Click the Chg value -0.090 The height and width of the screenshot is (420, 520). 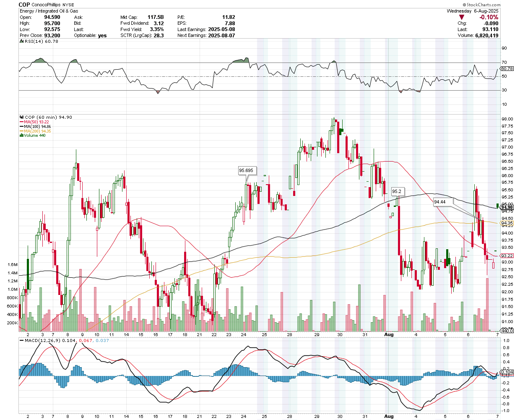pos(490,23)
